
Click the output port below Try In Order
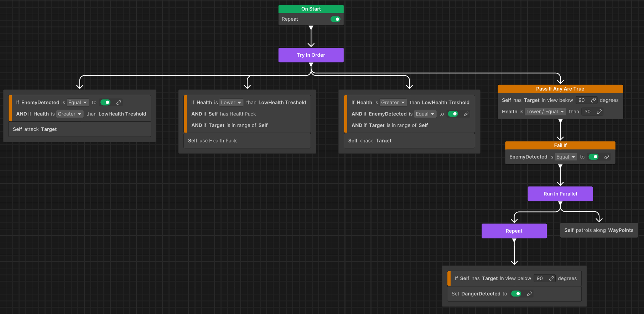[x=311, y=65]
